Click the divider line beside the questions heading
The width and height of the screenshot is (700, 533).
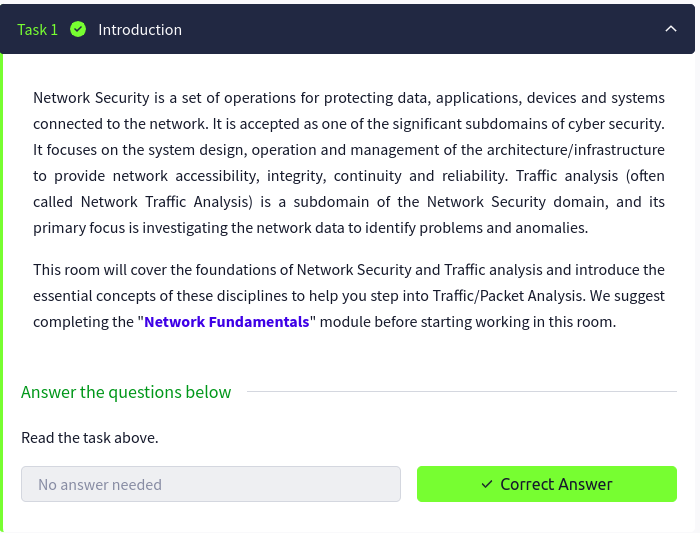pos(460,392)
